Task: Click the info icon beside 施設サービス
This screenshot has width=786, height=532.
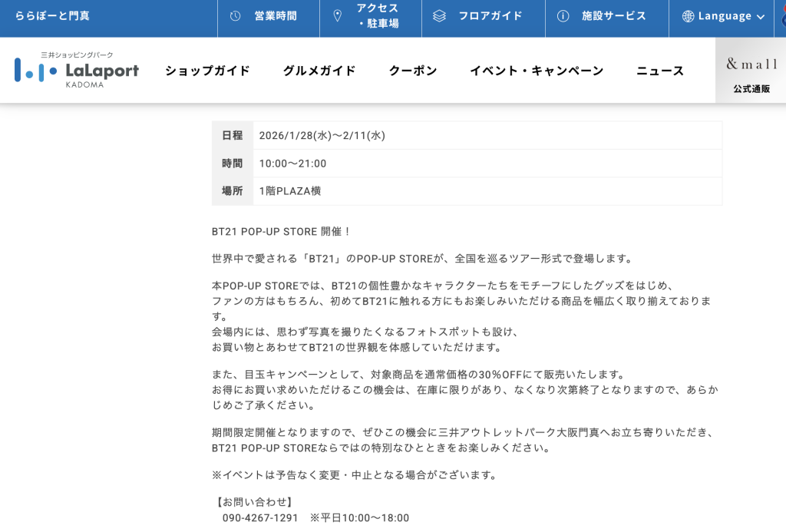Action: [563, 16]
